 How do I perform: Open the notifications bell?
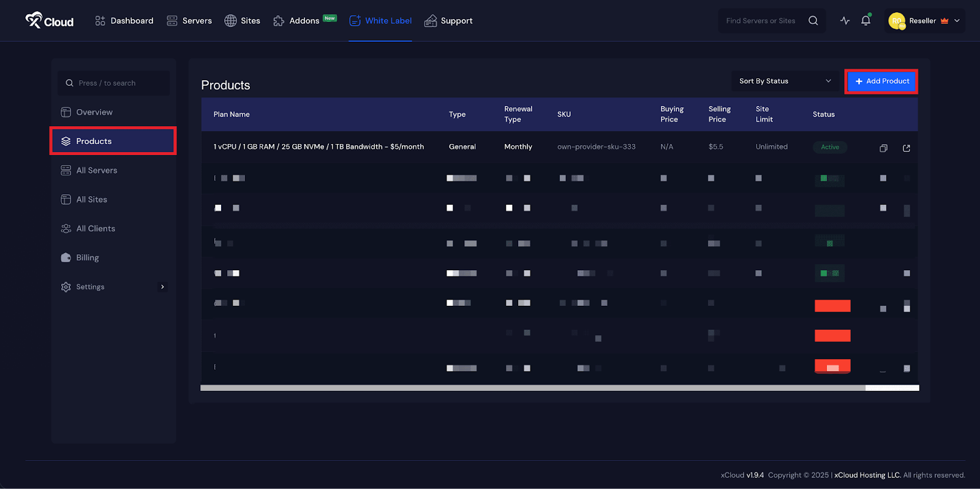[x=865, y=21]
